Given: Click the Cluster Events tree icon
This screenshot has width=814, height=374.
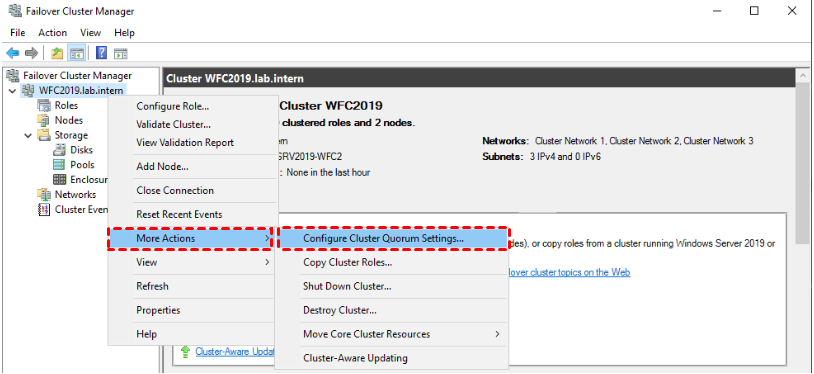Looking at the screenshot, I should pyautogui.click(x=44, y=210).
